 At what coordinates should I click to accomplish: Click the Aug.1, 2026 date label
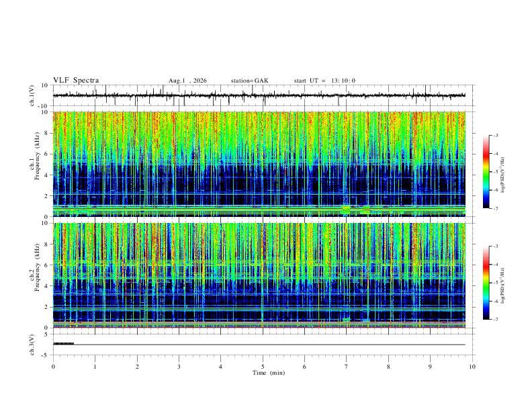tap(187, 81)
